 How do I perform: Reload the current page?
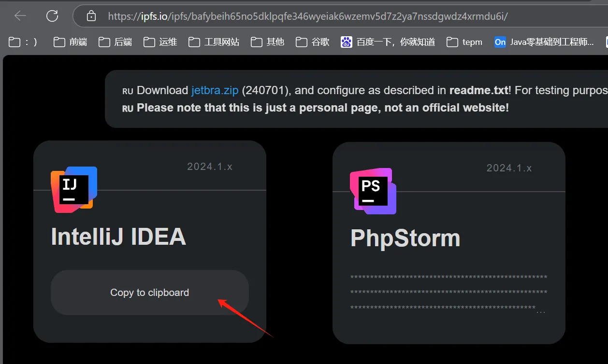(x=52, y=16)
